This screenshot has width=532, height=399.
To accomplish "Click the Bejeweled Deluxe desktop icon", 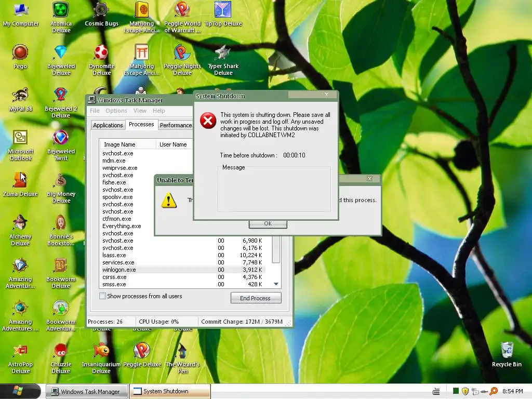I will click(x=61, y=60).
